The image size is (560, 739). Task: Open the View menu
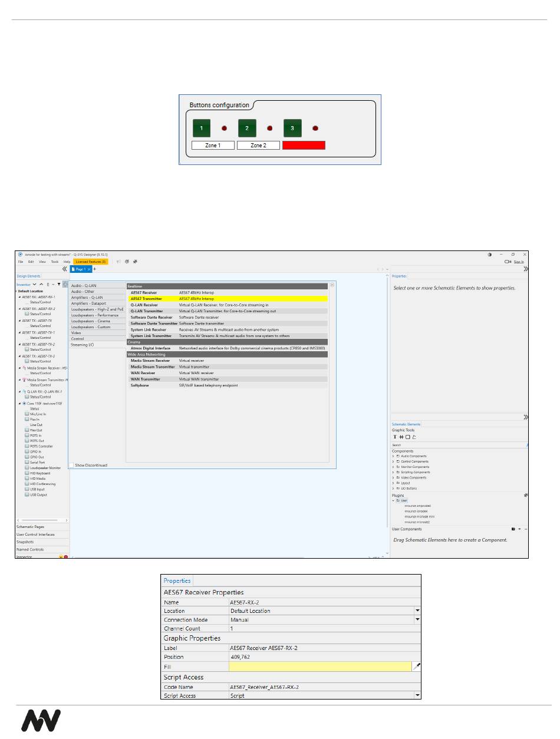42,261
